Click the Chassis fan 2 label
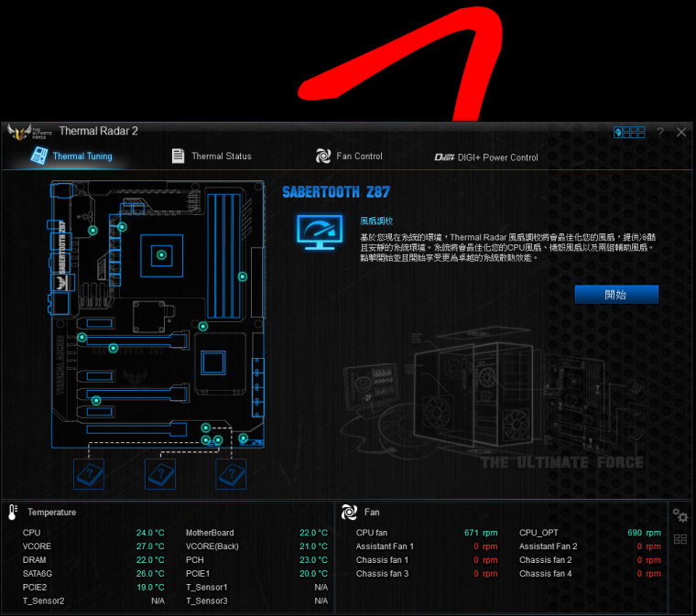This screenshot has height=616, width=696. point(546,560)
